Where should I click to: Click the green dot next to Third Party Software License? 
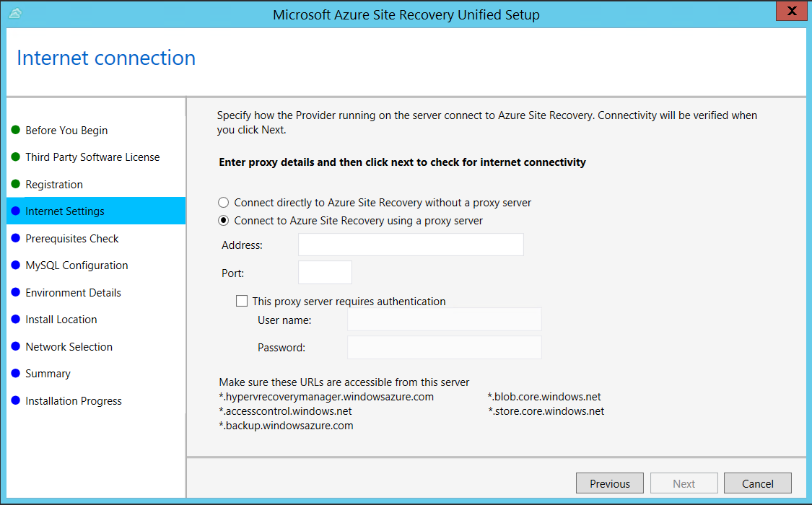17,157
